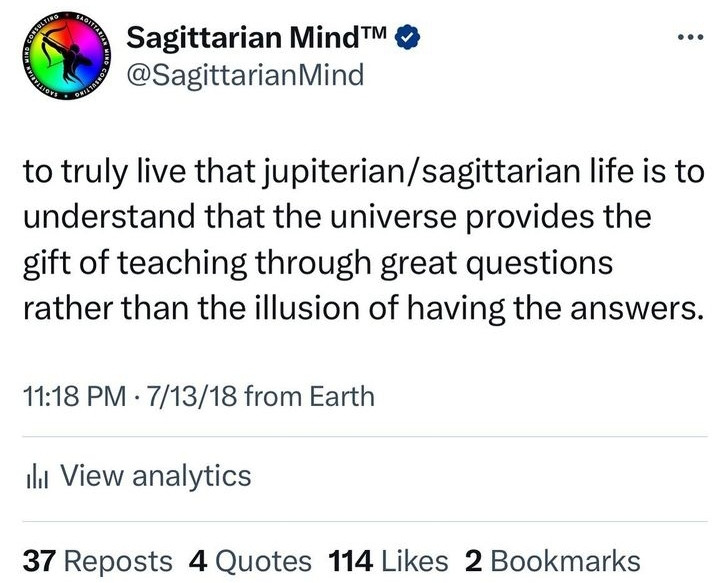View who Likes this post

click(x=413, y=560)
